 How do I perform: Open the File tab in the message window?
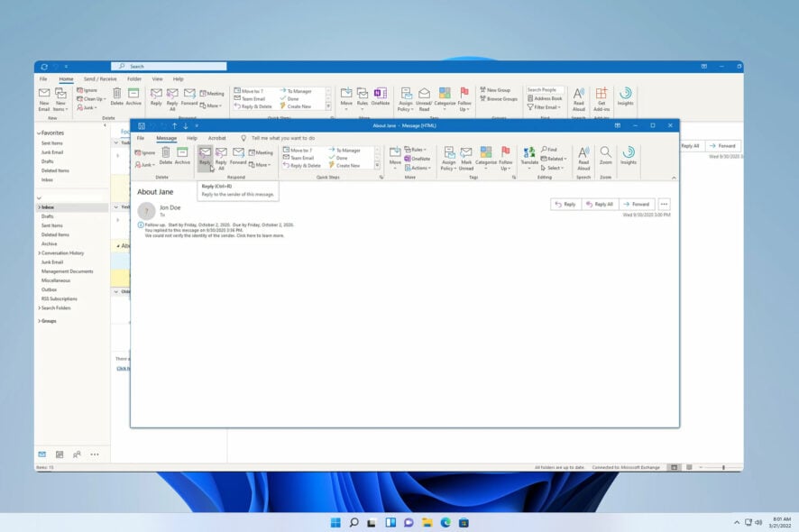tap(141, 138)
